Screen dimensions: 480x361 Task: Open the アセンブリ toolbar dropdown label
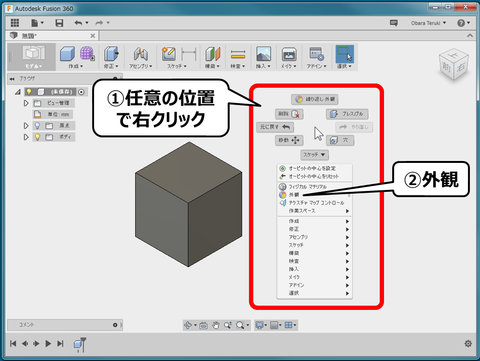[141, 66]
